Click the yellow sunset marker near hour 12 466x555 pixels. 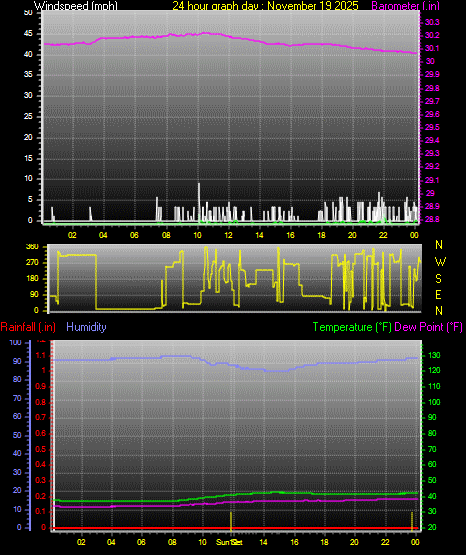231,521
